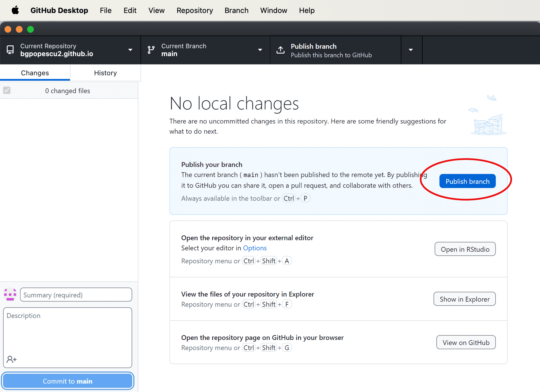Image resolution: width=540 pixels, height=392 pixels.
Task: Click the git branch icon in toolbar
Action: (x=151, y=50)
